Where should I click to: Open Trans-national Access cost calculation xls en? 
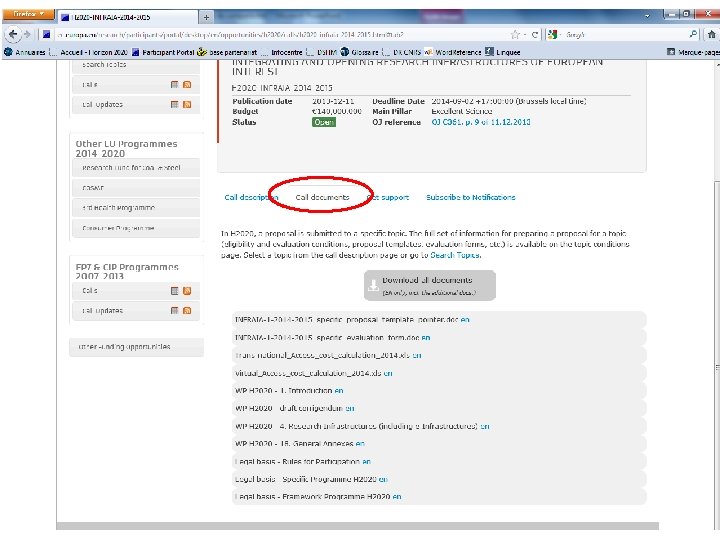coord(416,355)
